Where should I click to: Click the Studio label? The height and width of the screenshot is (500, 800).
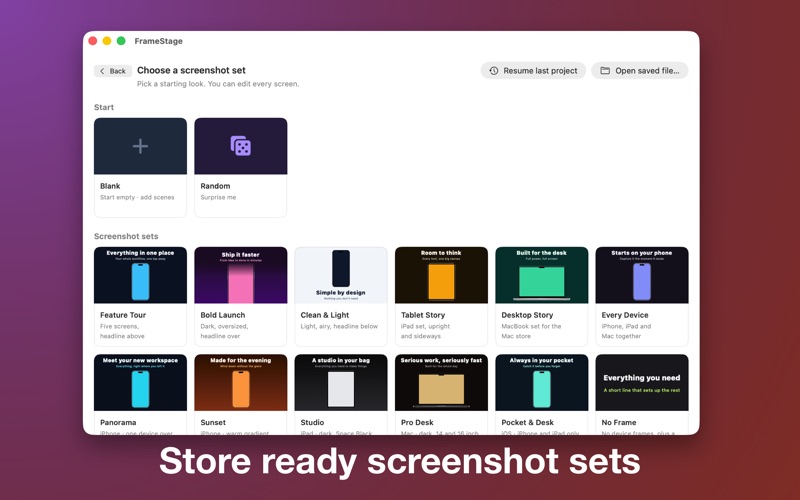(312, 422)
